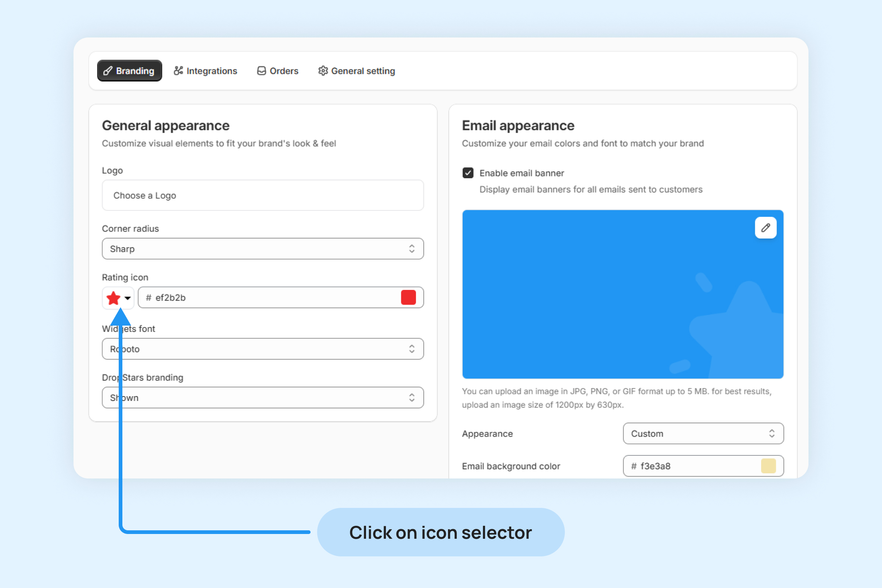Click the General setting gear icon

tap(323, 71)
